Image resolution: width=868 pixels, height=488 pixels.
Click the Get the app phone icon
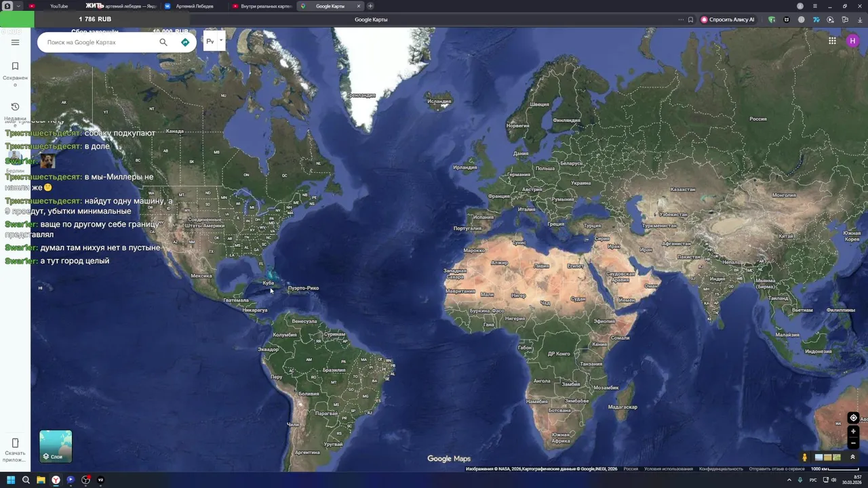point(15,443)
